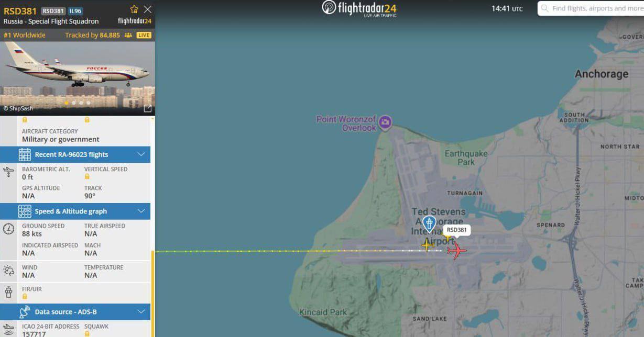Click the locked FIR/UIR padlock icon
The height and width of the screenshot is (337, 644).
pos(25,297)
